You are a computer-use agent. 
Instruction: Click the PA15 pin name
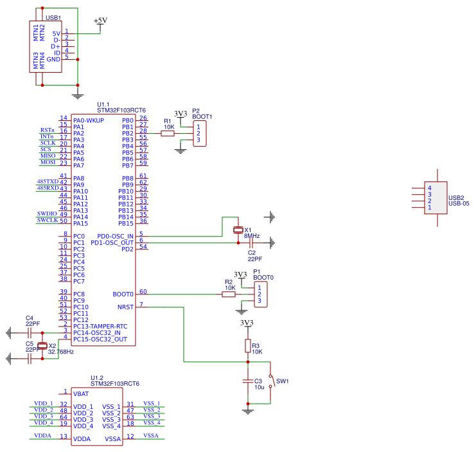[80, 224]
